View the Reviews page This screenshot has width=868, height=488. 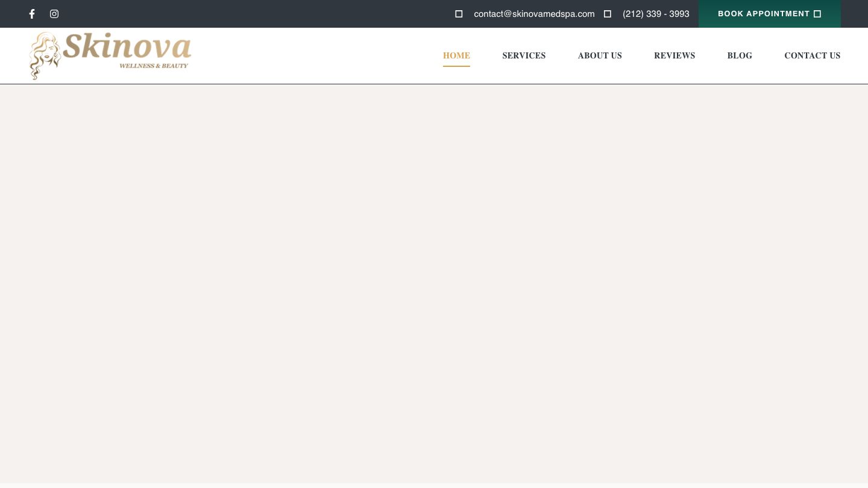[675, 55]
